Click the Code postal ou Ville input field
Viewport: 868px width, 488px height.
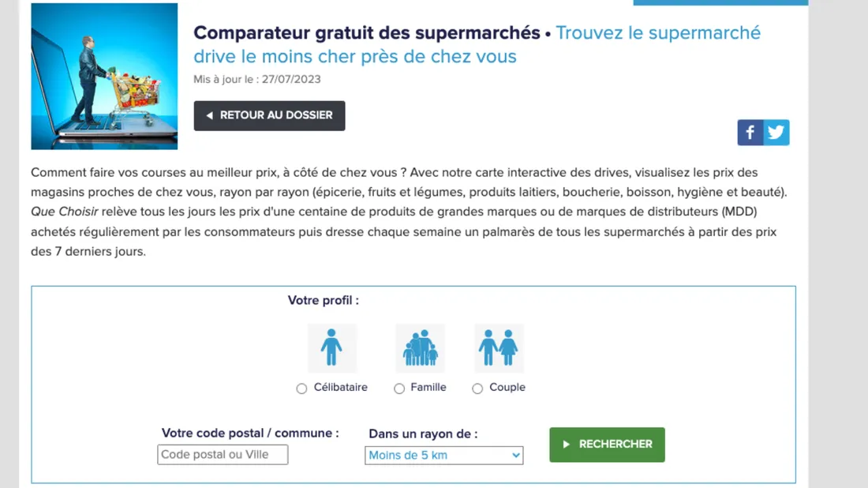pyautogui.click(x=222, y=454)
